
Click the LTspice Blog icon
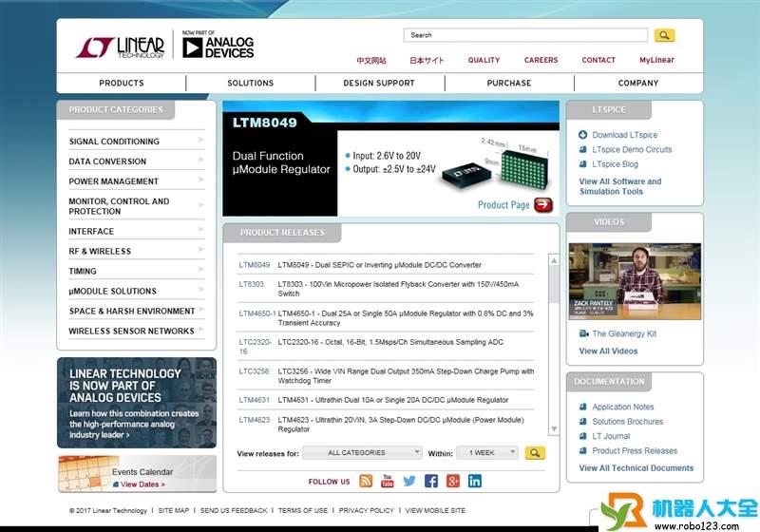[583, 163]
